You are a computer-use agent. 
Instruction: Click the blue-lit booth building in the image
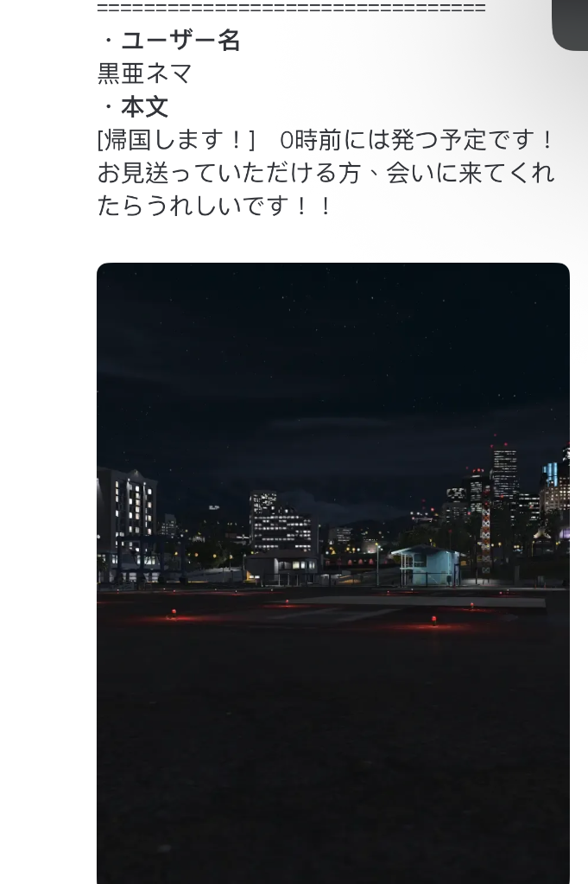click(427, 565)
